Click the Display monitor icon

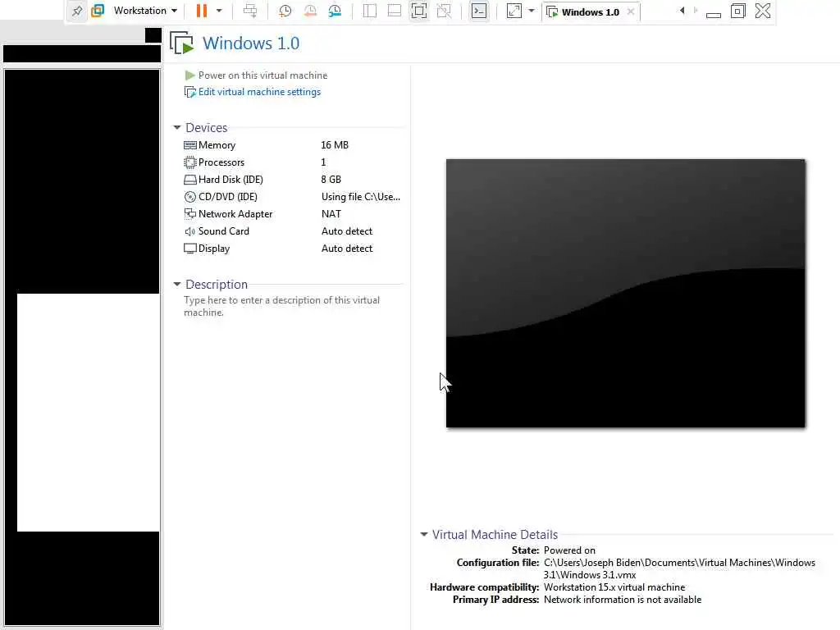coord(189,249)
